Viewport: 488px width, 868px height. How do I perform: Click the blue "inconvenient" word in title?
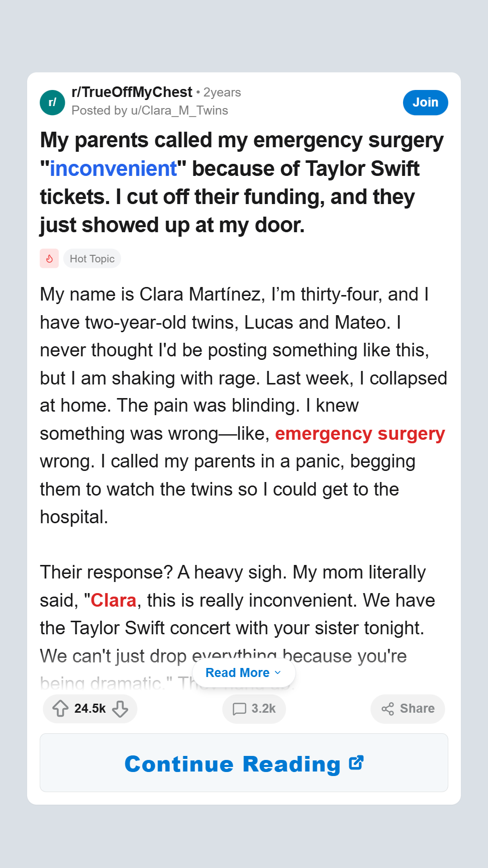pyautogui.click(x=113, y=169)
